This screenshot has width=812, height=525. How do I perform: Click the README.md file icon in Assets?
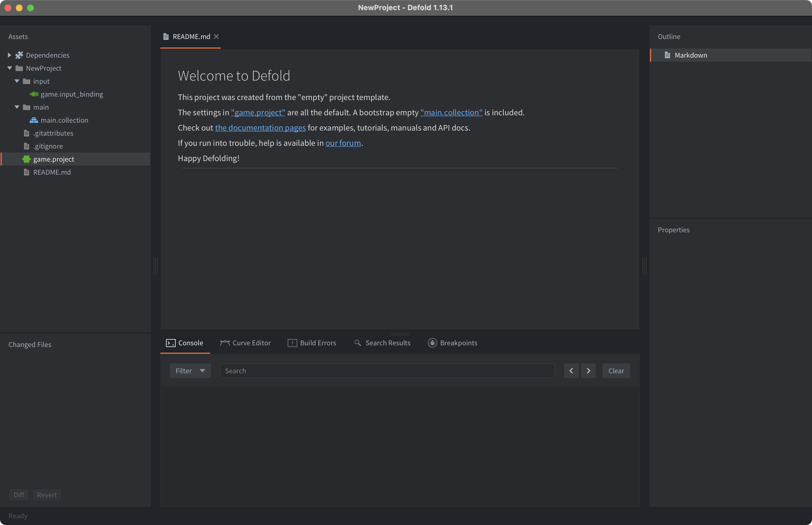(27, 172)
